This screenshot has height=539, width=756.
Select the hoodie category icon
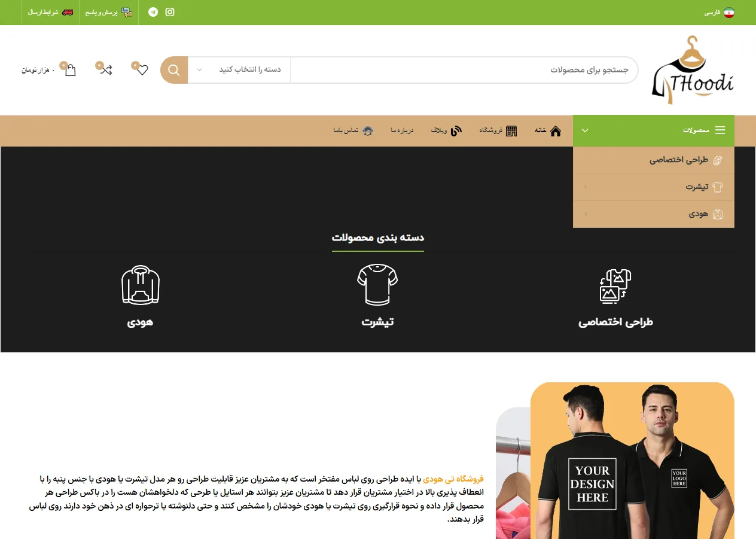tap(141, 285)
